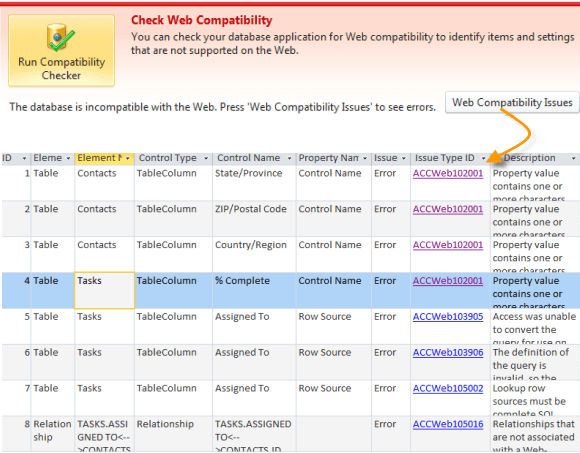Select Contacts cell in row 3
580x453 pixels.
[x=104, y=254]
